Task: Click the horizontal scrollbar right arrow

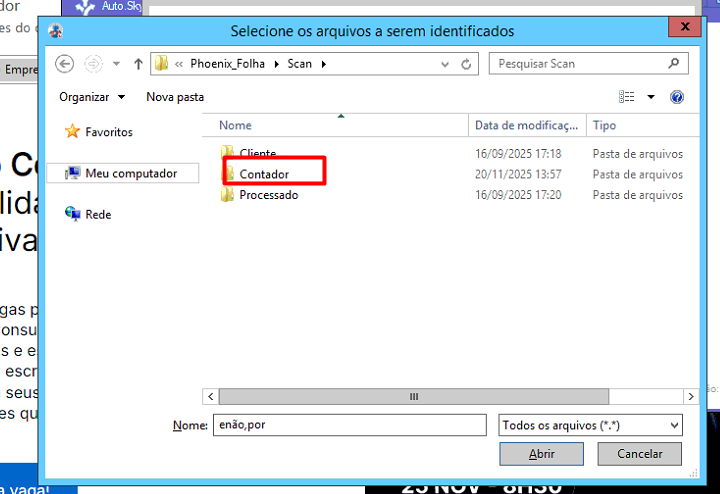Action: point(691,397)
